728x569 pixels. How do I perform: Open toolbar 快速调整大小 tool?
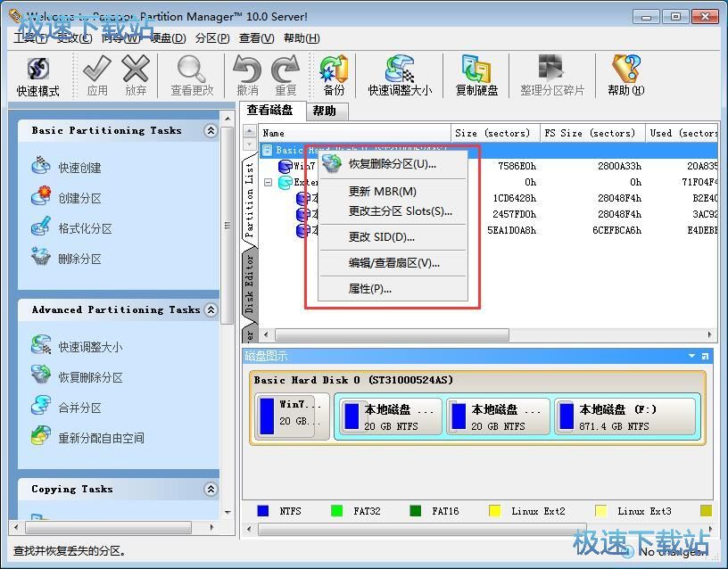click(400, 77)
